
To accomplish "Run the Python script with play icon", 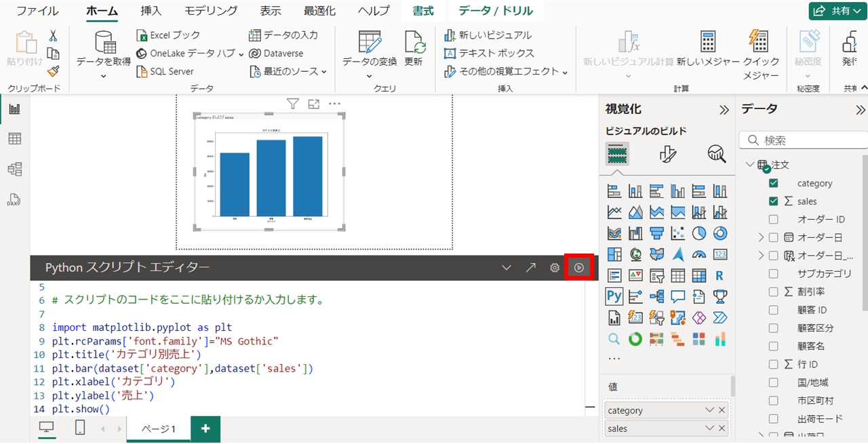I will pos(579,268).
